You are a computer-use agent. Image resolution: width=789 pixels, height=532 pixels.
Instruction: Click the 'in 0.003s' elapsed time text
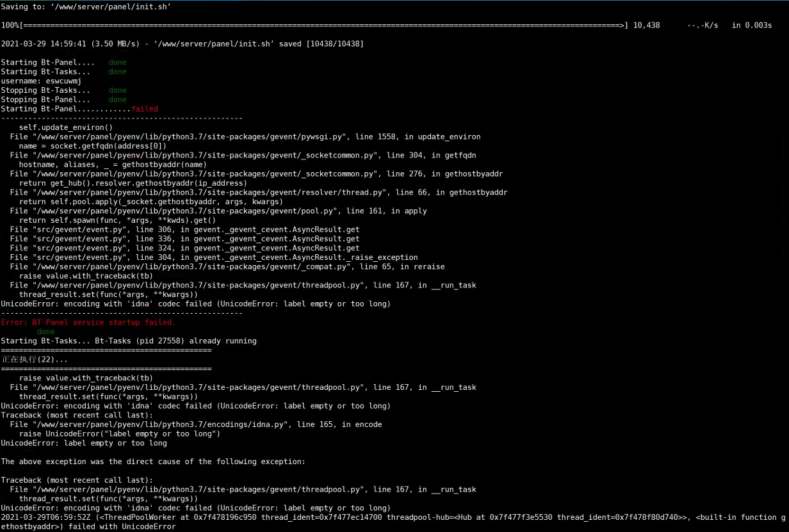click(x=752, y=26)
